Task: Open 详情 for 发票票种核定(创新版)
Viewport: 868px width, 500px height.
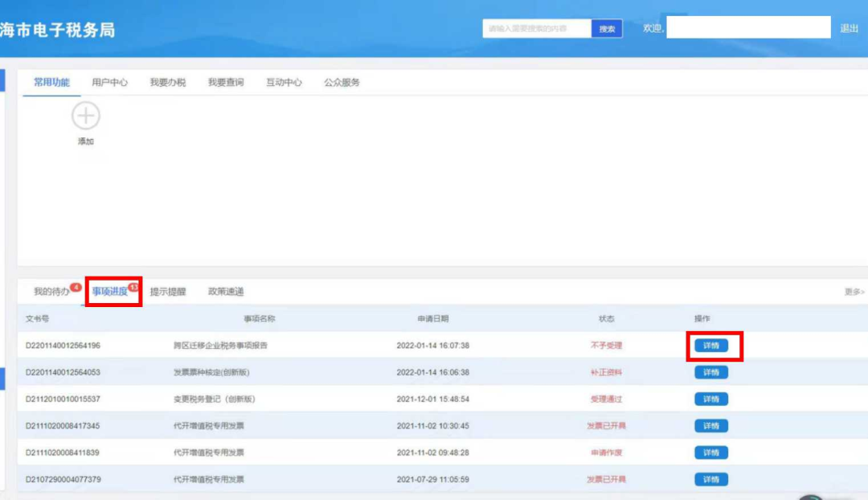Action: coord(711,372)
